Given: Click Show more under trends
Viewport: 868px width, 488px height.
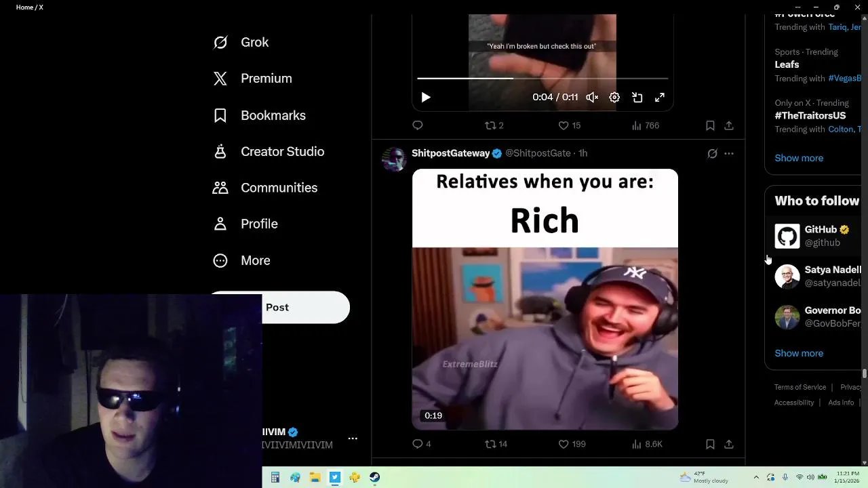Looking at the screenshot, I should [x=799, y=158].
